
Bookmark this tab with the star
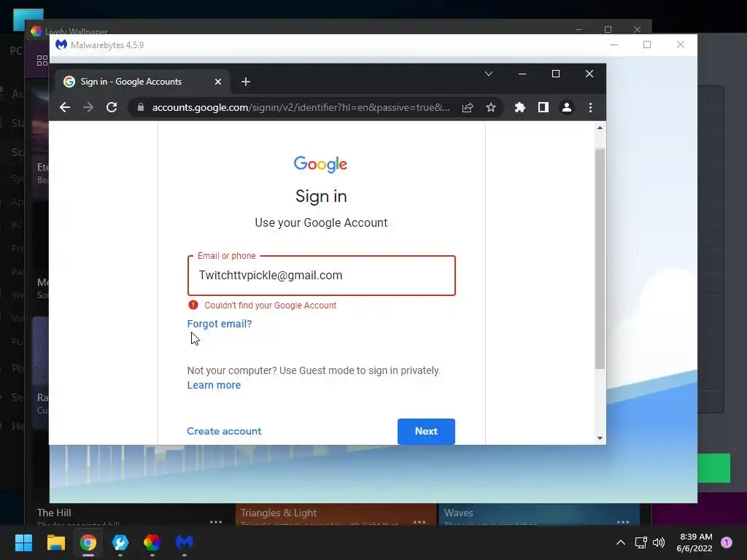tap(491, 108)
